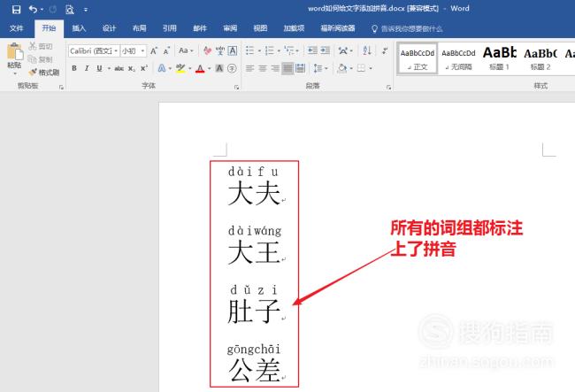Toggle Italic formatting
Viewport: 575px width, 392px height.
[88, 68]
